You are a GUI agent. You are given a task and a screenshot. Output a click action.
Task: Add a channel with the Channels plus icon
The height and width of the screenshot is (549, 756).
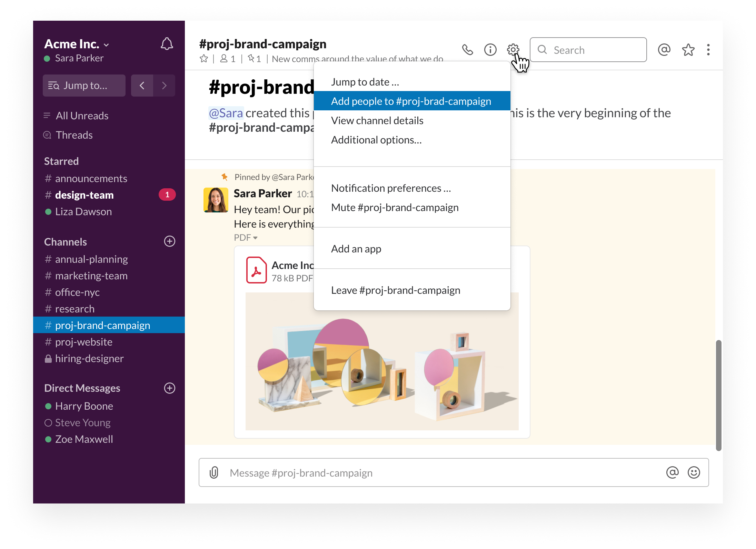pos(169,241)
